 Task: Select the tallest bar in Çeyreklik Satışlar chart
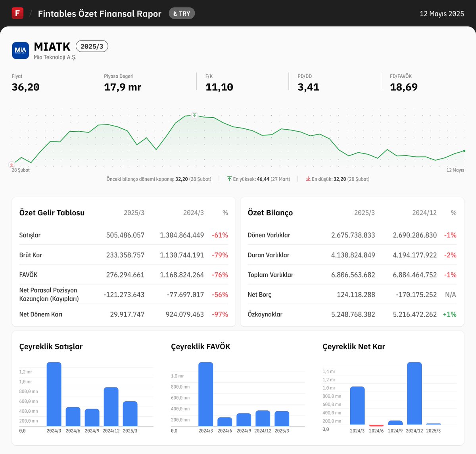tap(54, 395)
